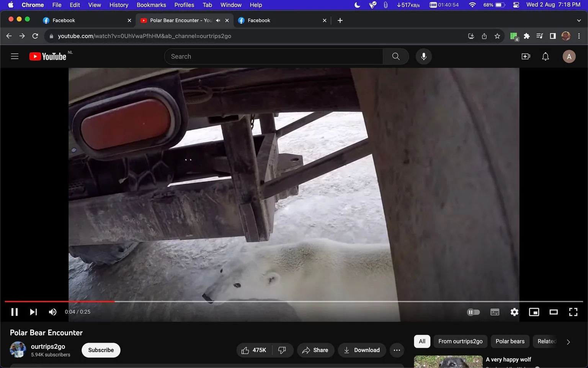The width and height of the screenshot is (588, 368).
Task: Open the Create video camera icon
Action: tap(526, 56)
